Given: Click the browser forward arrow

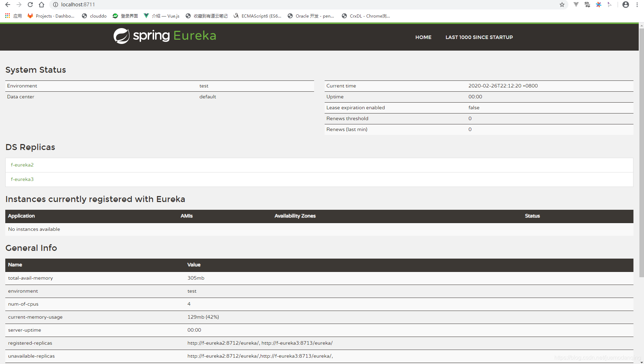Looking at the screenshot, I should (x=19, y=5).
